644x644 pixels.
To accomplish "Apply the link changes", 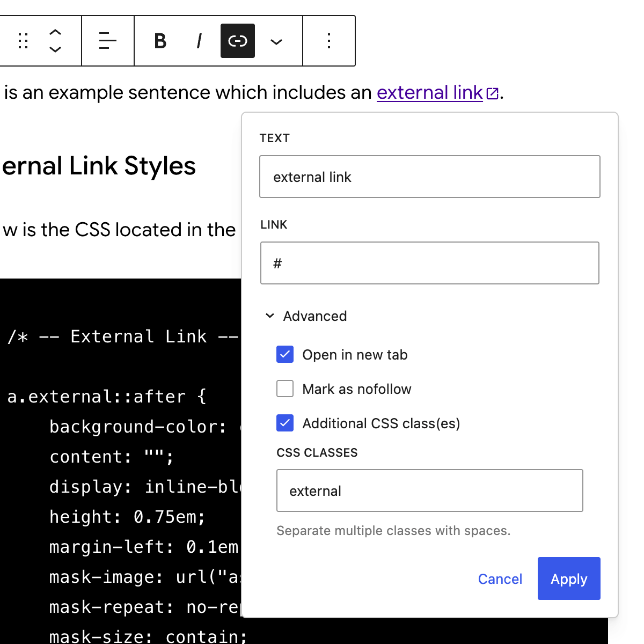I will [568, 579].
